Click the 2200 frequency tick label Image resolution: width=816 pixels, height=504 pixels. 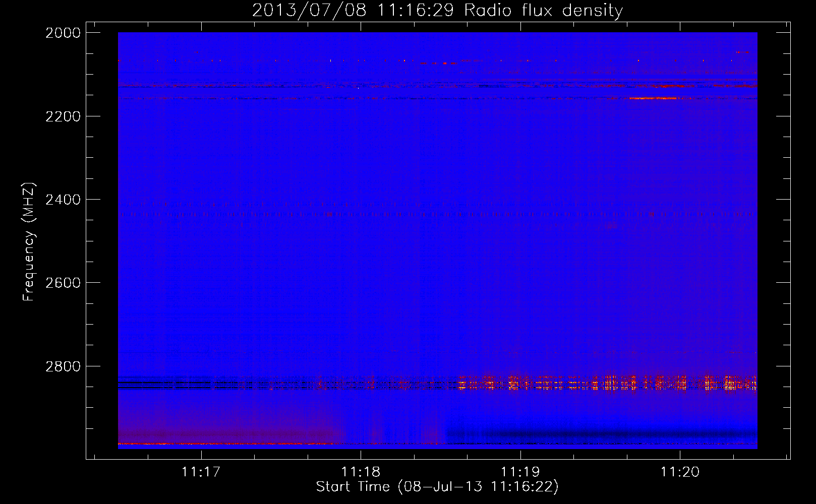pyautogui.click(x=63, y=116)
